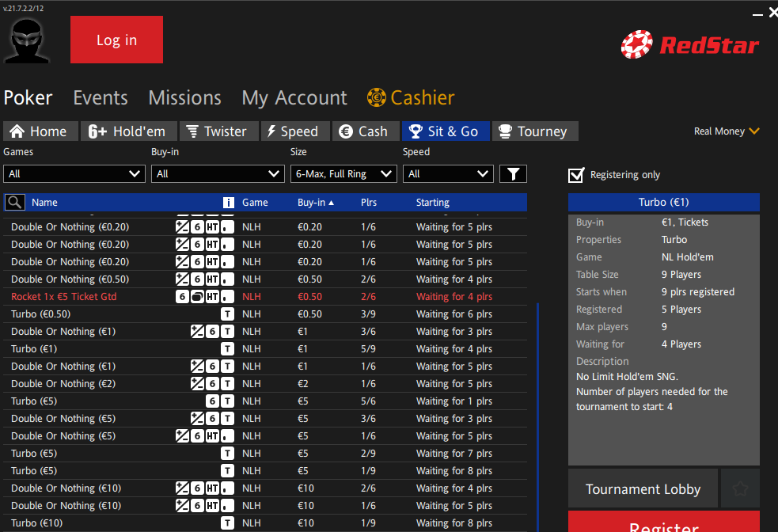Open the Buy-in filter dropdown
The height and width of the screenshot is (532, 778).
pos(218,174)
